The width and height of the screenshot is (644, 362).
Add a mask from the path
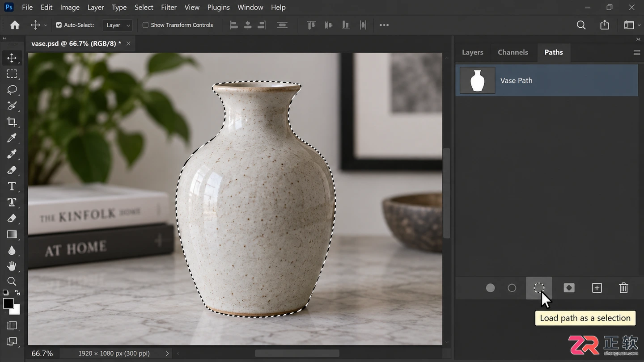(x=569, y=288)
